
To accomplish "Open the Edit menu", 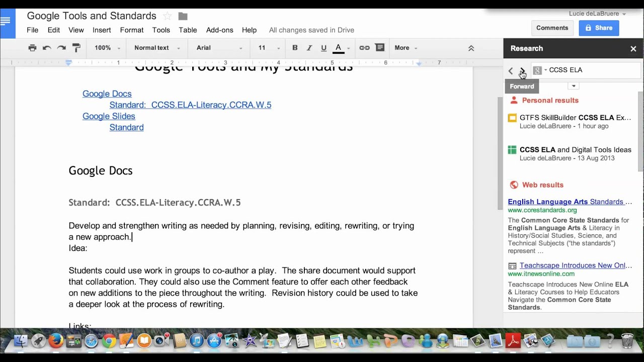I will (54, 30).
